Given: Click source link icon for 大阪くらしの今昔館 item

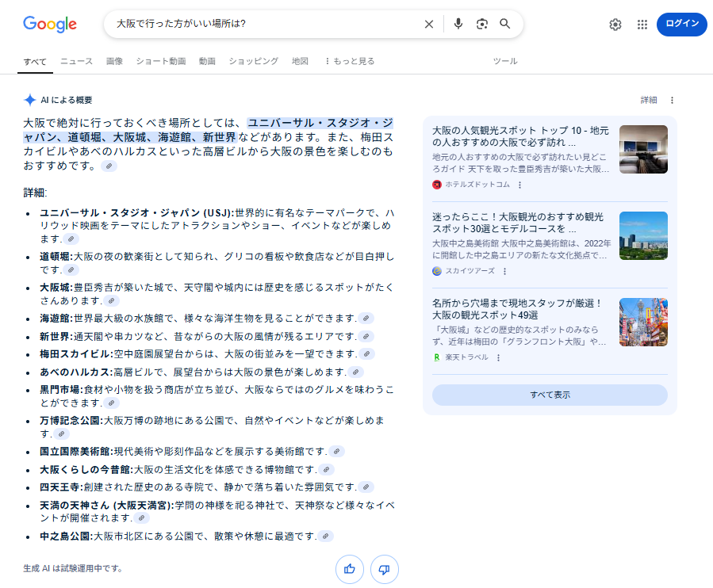Looking at the screenshot, I should coord(327,470).
